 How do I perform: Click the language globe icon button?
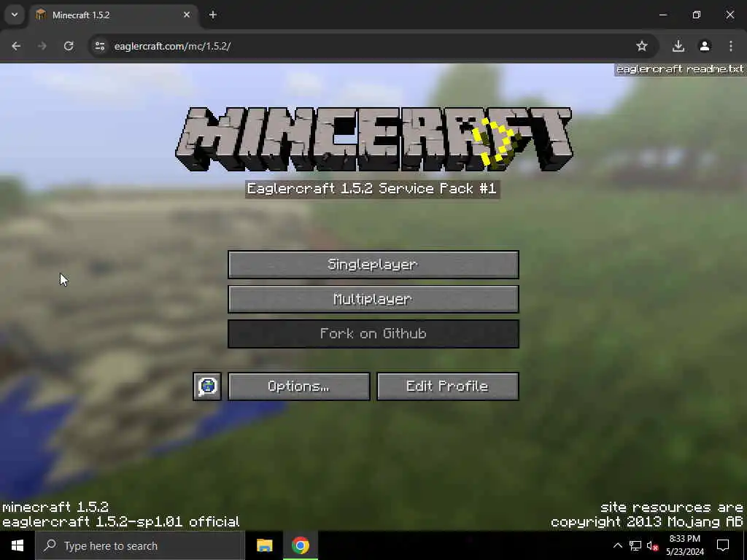pyautogui.click(x=207, y=386)
